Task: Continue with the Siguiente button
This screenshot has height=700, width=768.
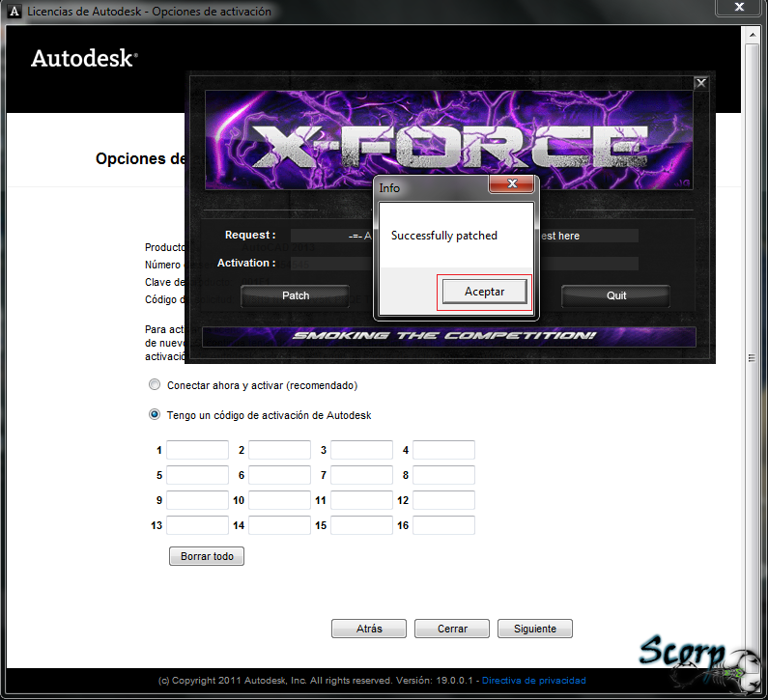Action: 535,629
